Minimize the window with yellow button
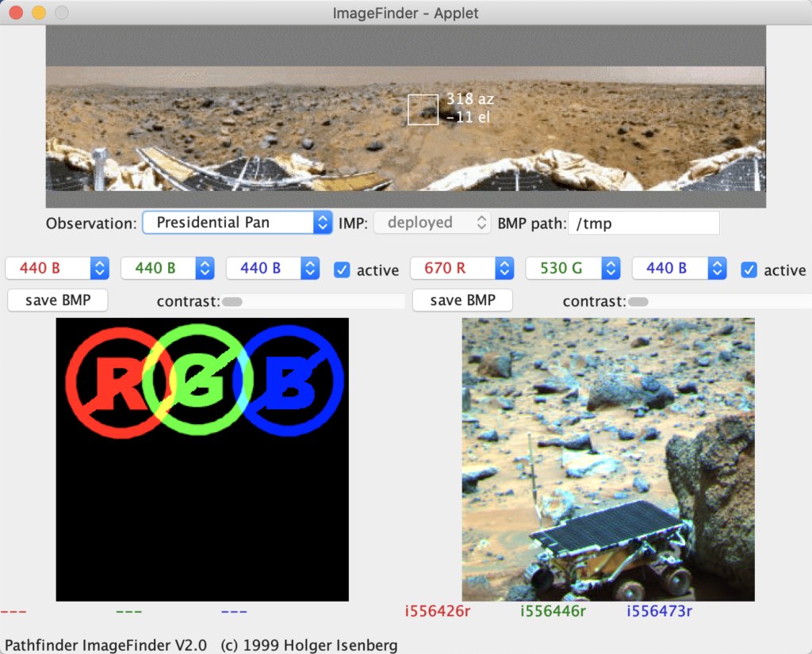 (x=39, y=13)
